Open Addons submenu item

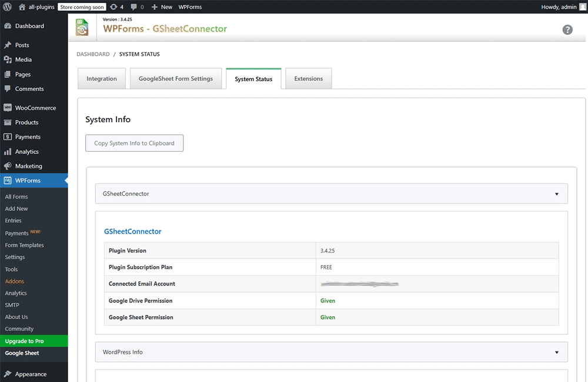point(15,281)
